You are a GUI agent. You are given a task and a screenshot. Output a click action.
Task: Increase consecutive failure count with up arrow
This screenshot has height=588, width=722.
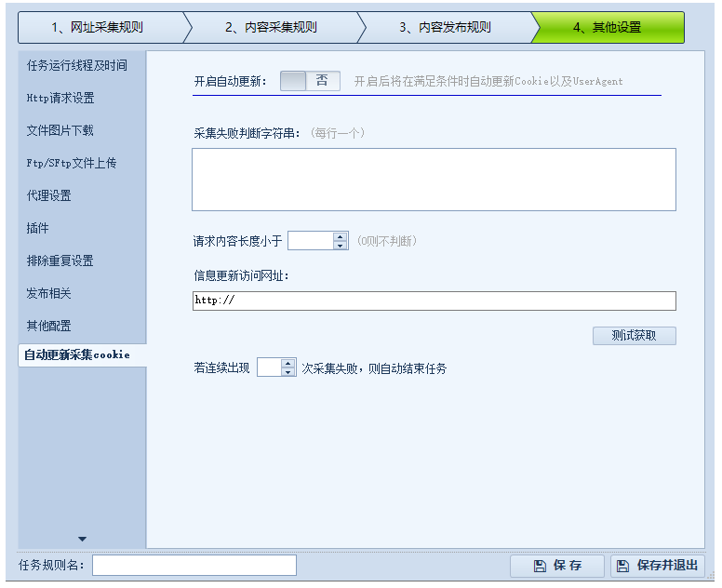click(288, 363)
